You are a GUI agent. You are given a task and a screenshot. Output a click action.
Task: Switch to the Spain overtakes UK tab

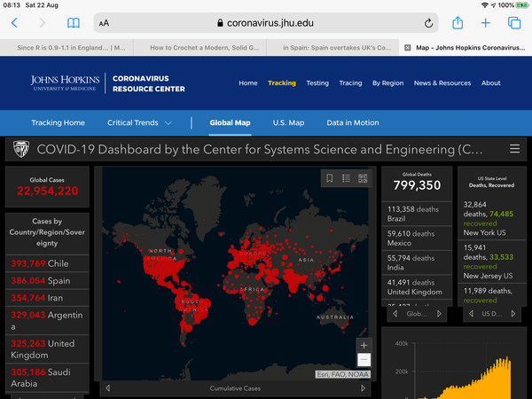click(x=332, y=48)
